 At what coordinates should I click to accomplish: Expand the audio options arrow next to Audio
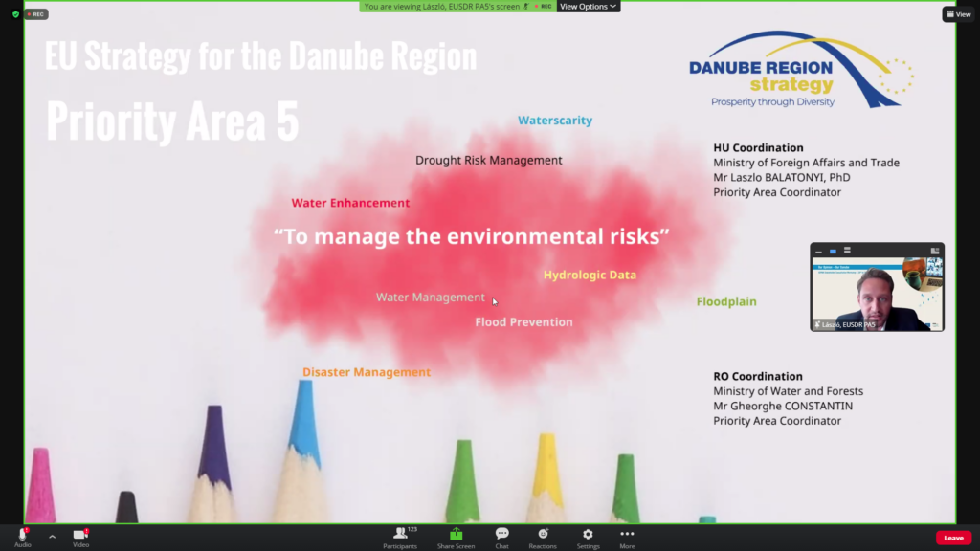click(x=52, y=536)
